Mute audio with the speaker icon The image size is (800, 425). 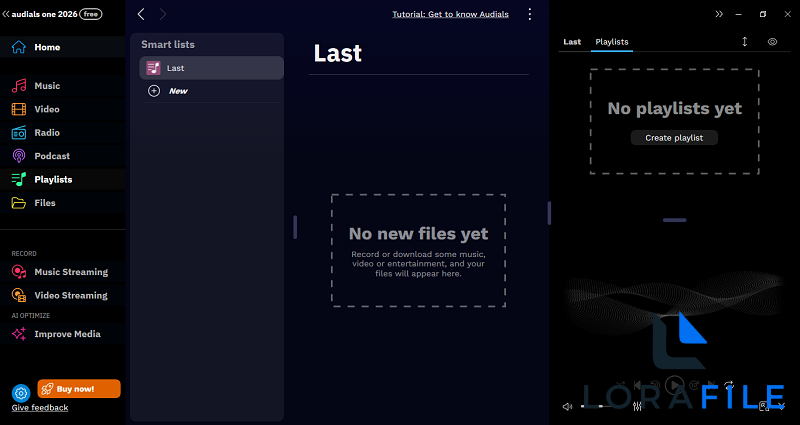pos(567,407)
